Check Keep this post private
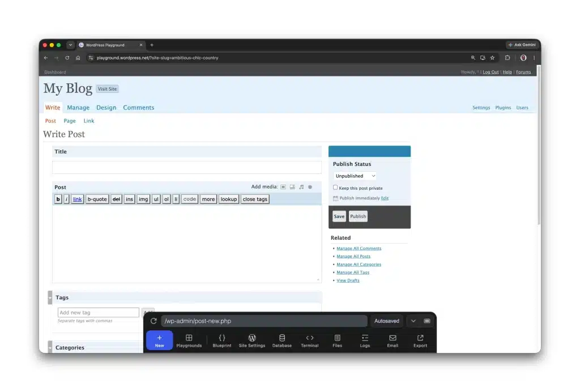This screenshot has height=392, width=580. [x=335, y=188]
